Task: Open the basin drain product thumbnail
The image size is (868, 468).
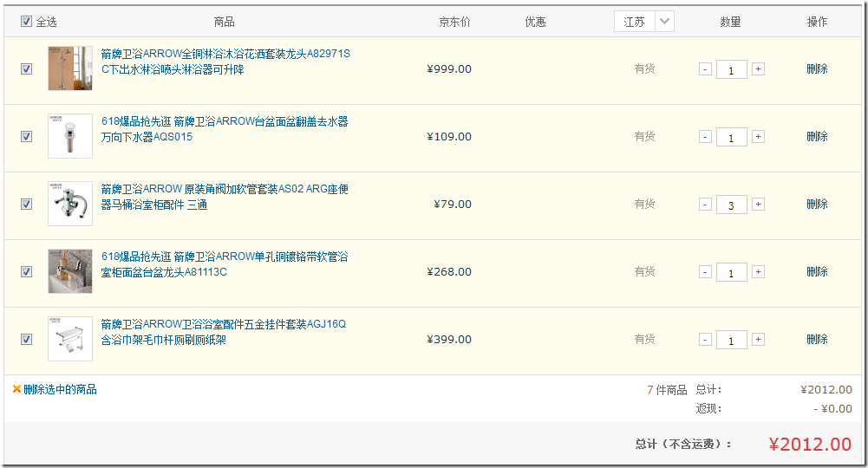Action: (69, 136)
